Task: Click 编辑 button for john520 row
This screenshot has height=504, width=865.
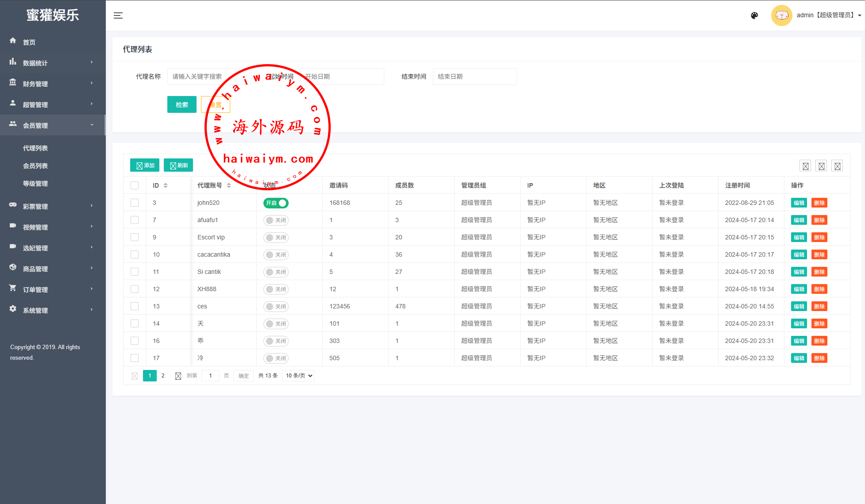Action: click(799, 203)
